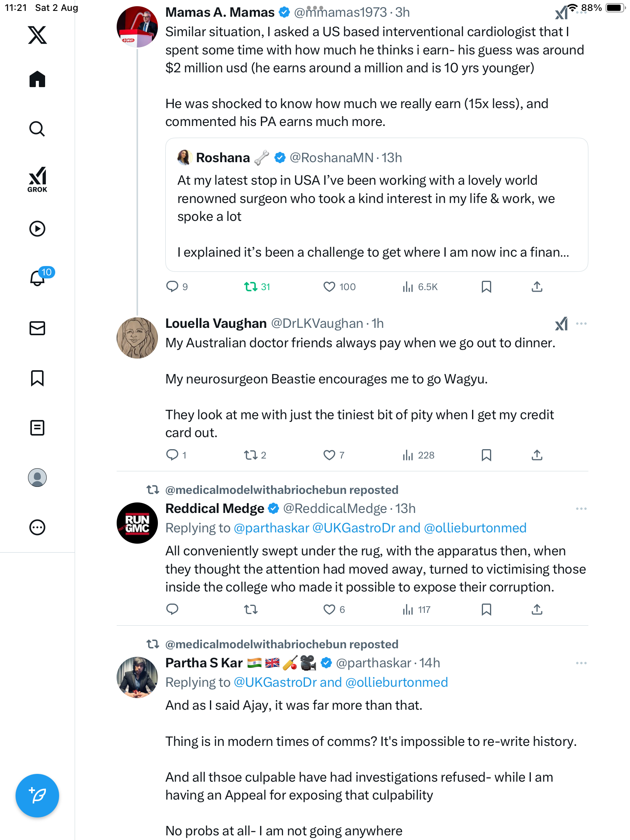The height and width of the screenshot is (840, 630).
Task: Open the messages envelope icon
Action: pyautogui.click(x=37, y=328)
